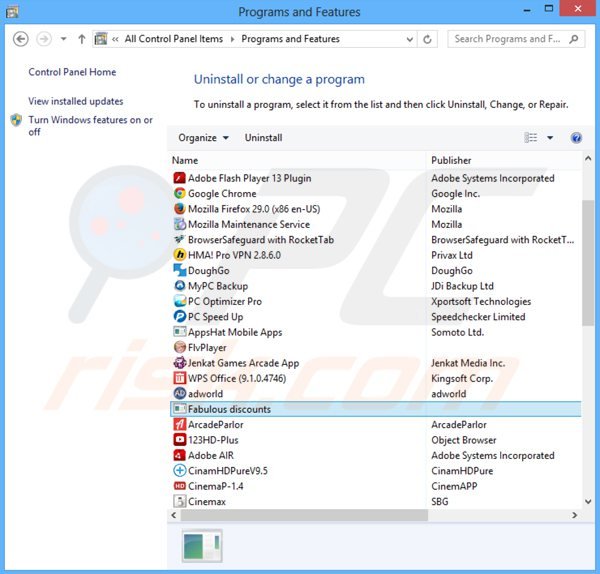The width and height of the screenshot is (600, 574).
Task: Click the DoughGo program icon
Action: (179, 270)
